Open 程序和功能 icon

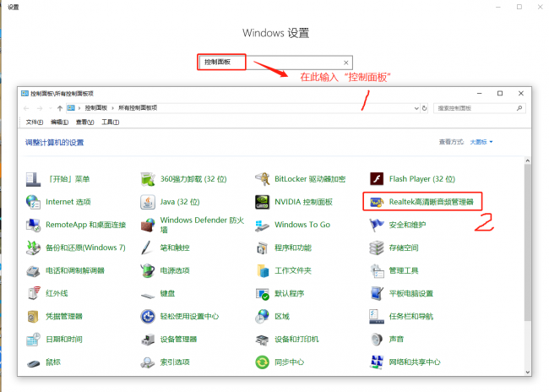point(262,248)
